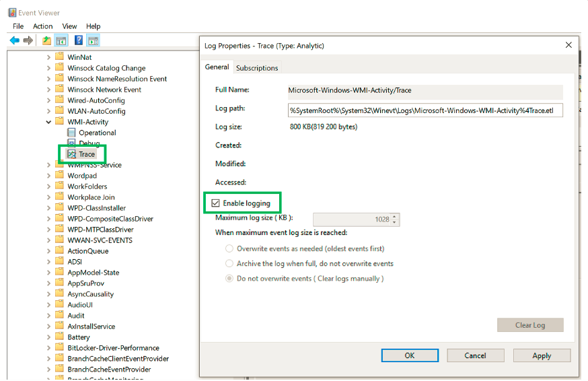Switch to the Subscriptions tab

(257, 68)
